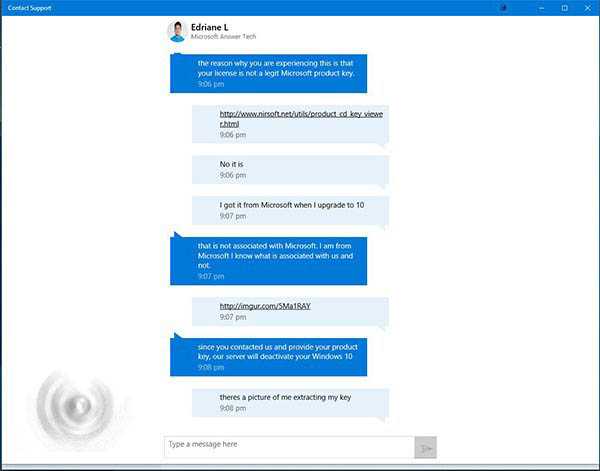Click the 9:06 pm timestamp under 'No it is'
Screen dimensions: 600x471
pos(233,175)
